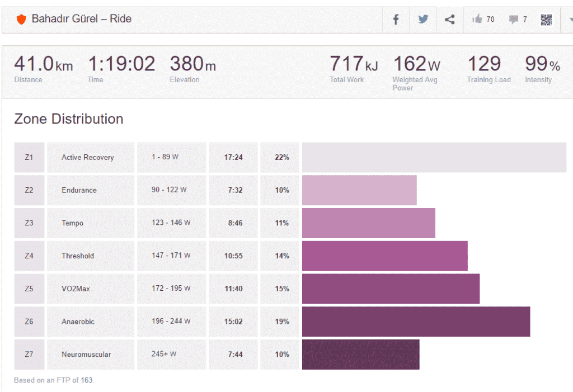The image size is (573, 392).
Task: Click the orange shield icon beside rider name
Action: point(21,20)
